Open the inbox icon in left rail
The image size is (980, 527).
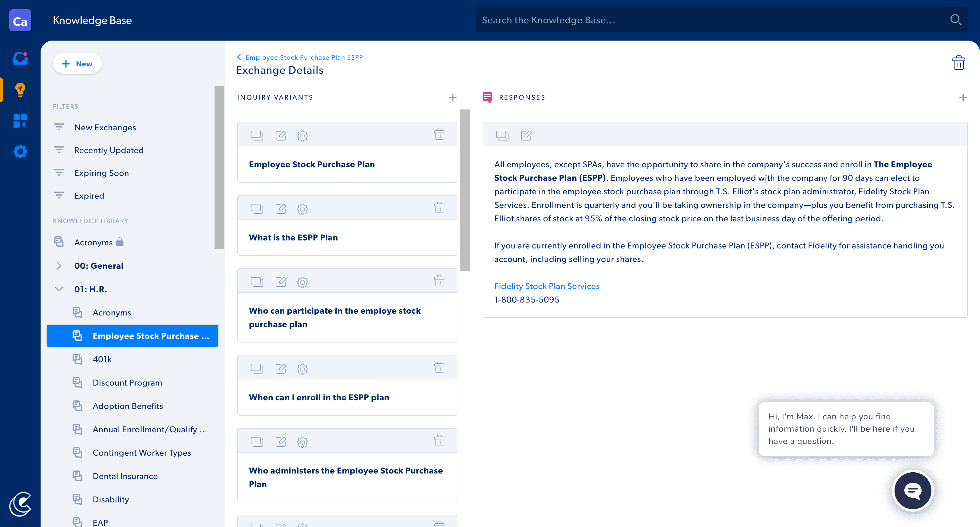click(20, 59)
